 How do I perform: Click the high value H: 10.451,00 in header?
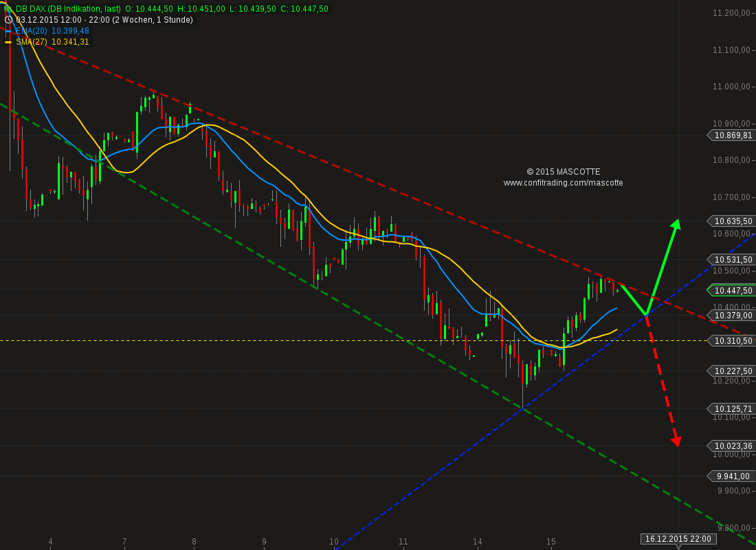click(201, 9)
